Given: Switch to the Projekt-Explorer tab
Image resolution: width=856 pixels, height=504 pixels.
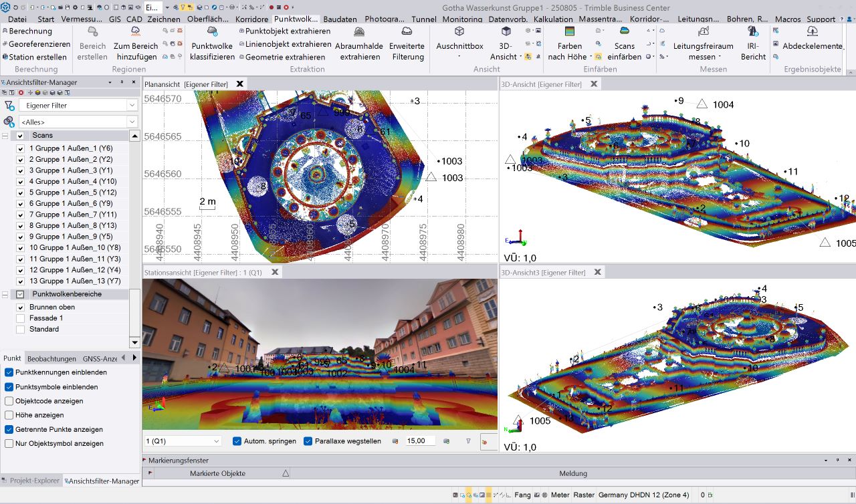Looking at the screenshot, I should click(x=34, y=481).
